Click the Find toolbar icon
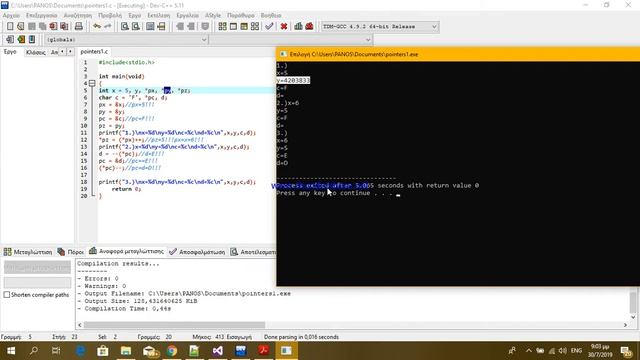This screenshot has height=360, width=640. (125, 27)
